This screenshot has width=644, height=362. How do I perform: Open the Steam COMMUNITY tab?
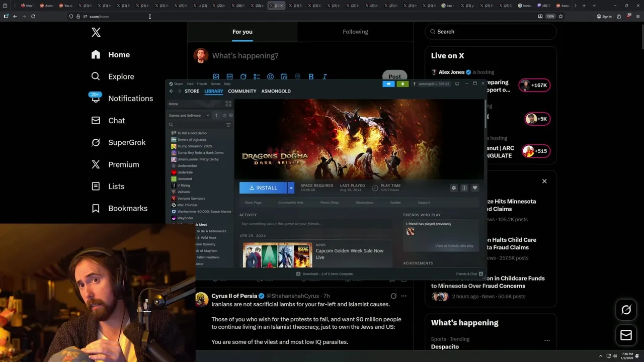tap(242, 91)
